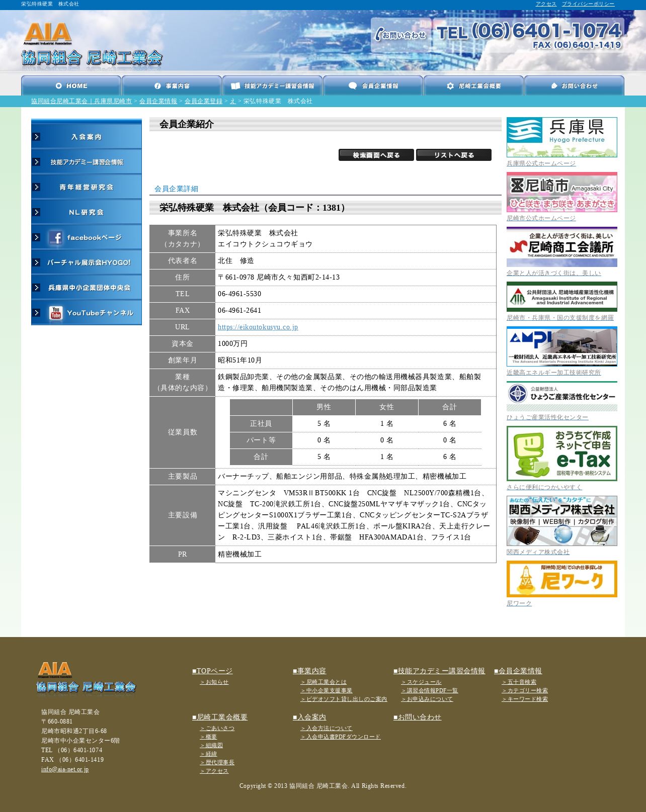This screenshot has height=812, width=646.
Task: Click the アクセス link at top
Action: pos(546,4)
